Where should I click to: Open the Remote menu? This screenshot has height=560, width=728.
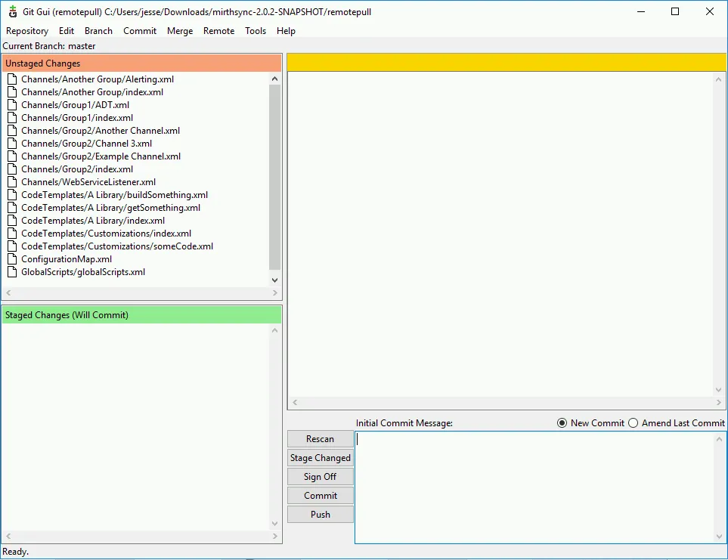(x=218, y=31)
